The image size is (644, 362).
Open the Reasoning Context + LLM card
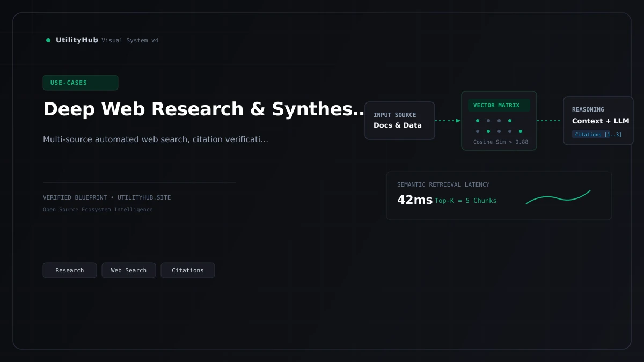[598, 121]
